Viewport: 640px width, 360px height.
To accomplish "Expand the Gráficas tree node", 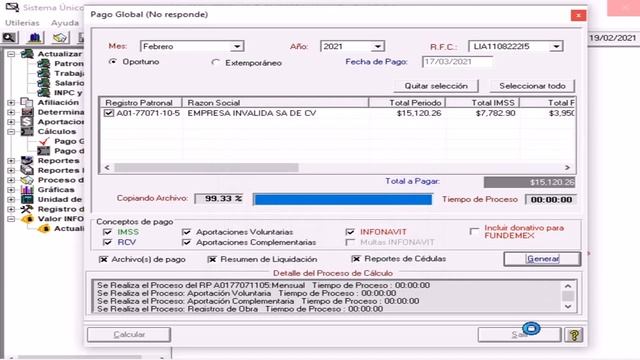I will (x=11, y=190).
